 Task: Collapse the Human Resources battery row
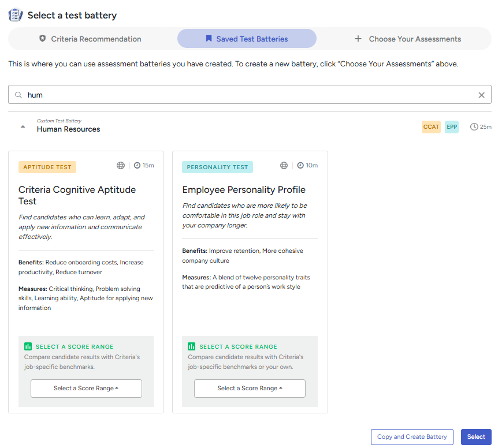click(x=23, y=126)
